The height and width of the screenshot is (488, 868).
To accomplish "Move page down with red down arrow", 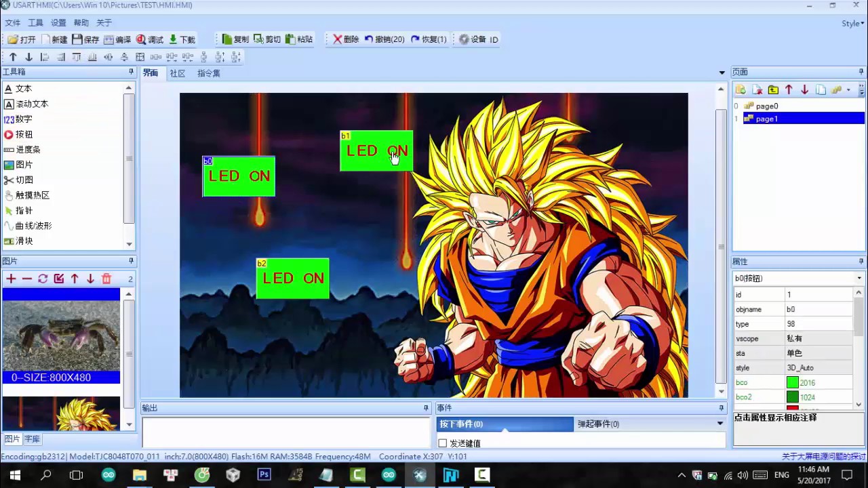I will click(x=805, y=89).
